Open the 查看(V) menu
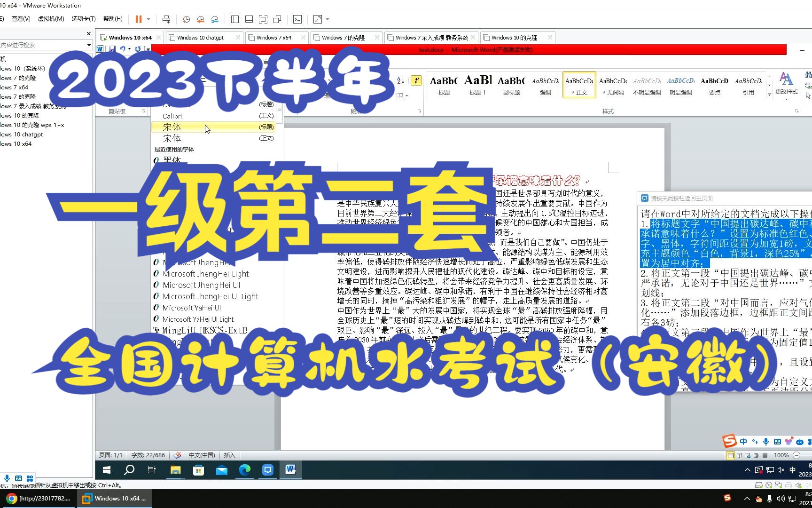 [x=21, y=19]
